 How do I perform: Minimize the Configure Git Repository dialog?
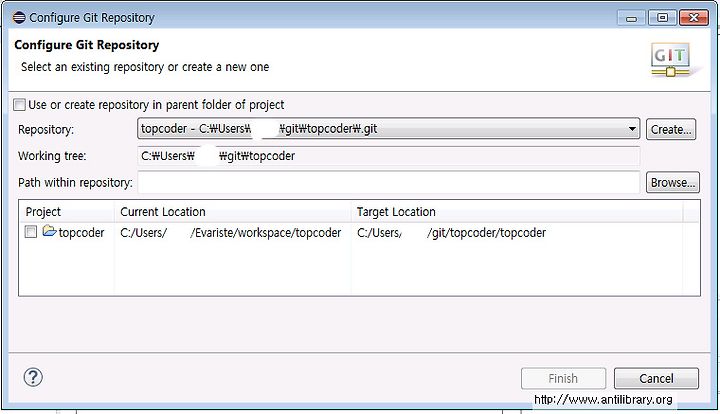coord(632,18)
